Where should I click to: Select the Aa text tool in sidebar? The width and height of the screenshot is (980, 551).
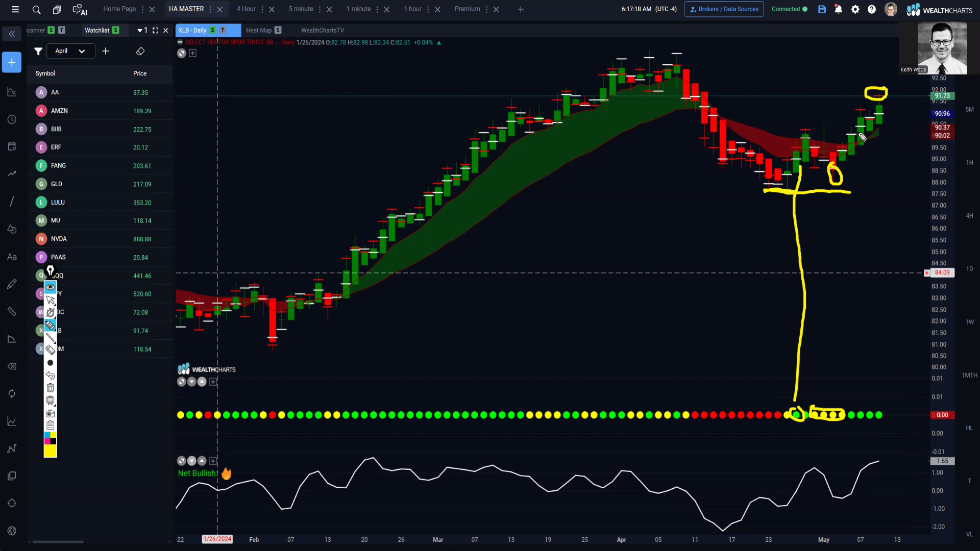[x=12, y=257]
